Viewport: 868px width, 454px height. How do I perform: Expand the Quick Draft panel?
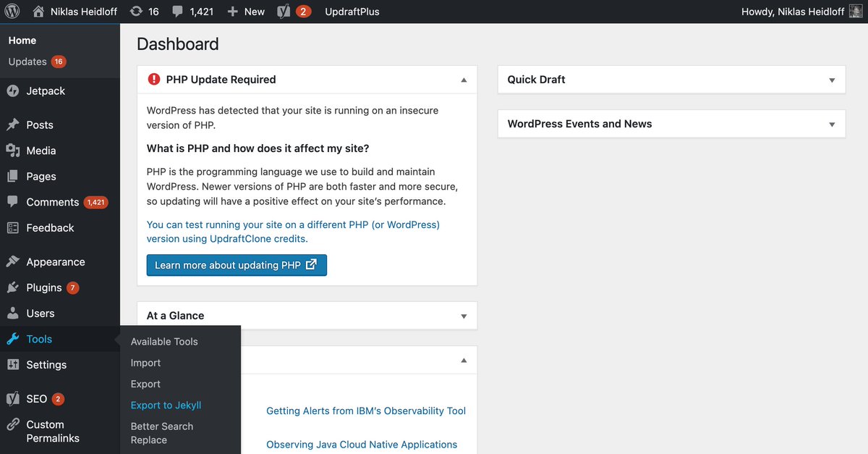pyautogui.click(x=832, y=80)
